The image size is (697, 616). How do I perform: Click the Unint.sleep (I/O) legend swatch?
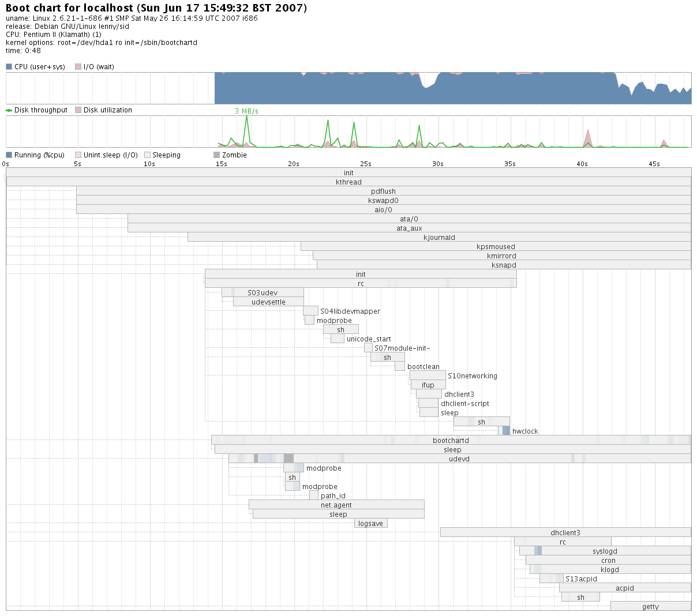coord(78,155)
